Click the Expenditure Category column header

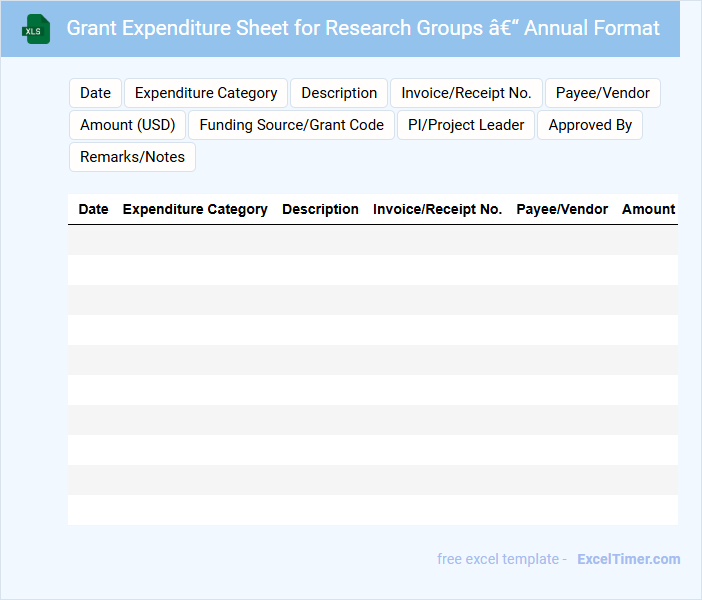pos(195,209)
